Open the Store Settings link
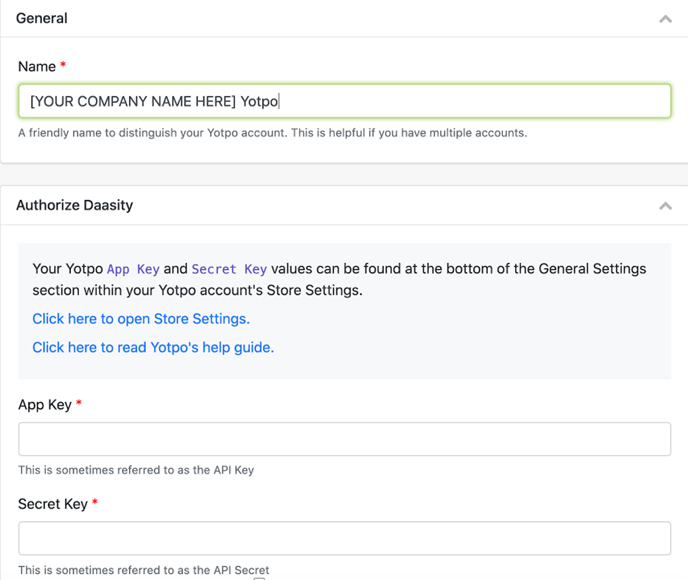 click(x=141, y=319)
